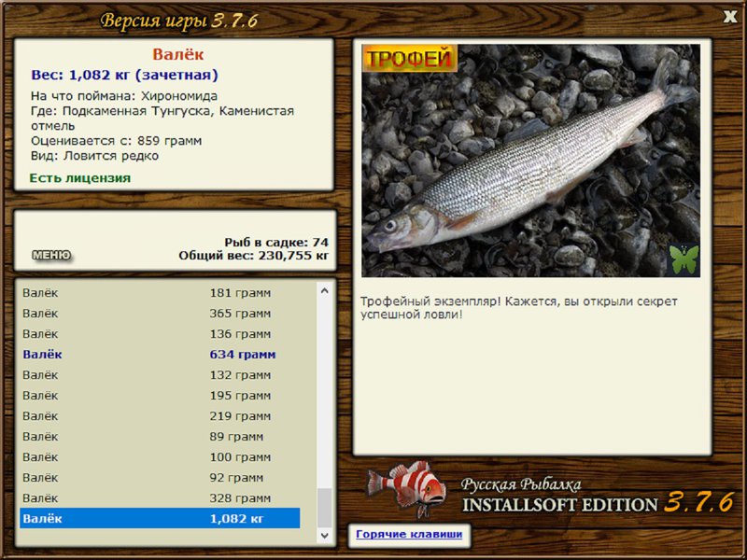Viewport: 747px width, 560px height.
Task: Select the Валёк 89 грамм row
Action: 160,436
